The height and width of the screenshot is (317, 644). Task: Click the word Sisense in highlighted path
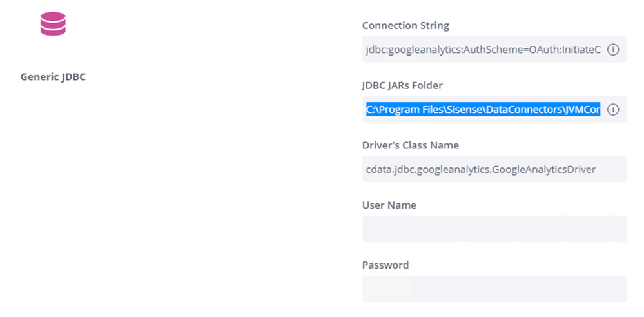click(457, 110)
